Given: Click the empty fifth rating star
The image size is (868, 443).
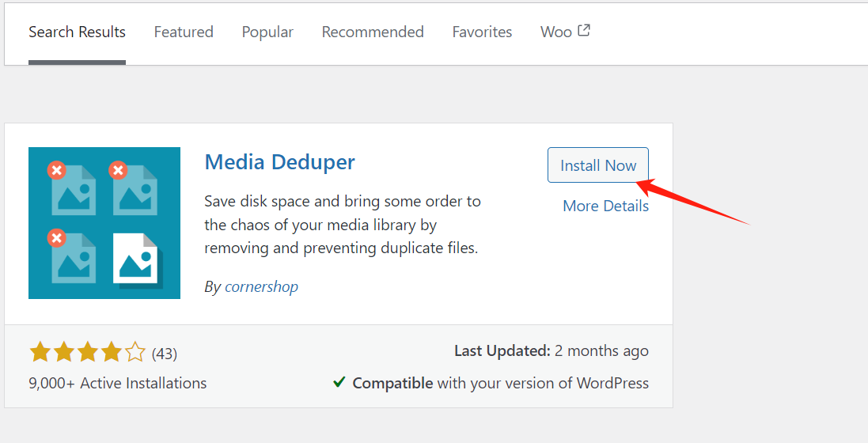Looking at the screenshot, I should [135, 352].
